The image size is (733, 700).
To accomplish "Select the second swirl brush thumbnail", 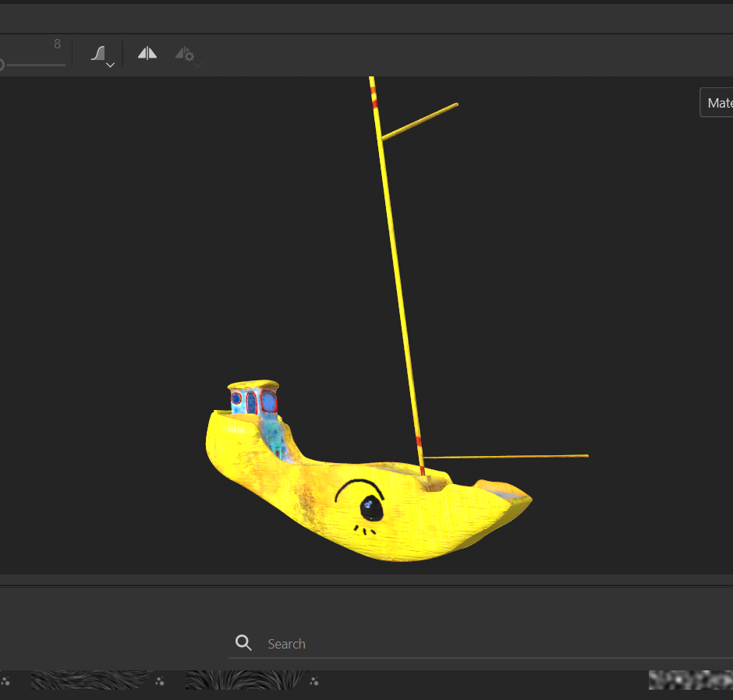I will point(246,681).
